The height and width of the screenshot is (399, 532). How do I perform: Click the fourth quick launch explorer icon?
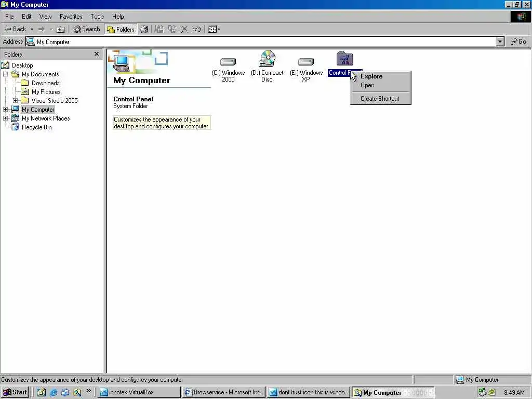[x=77, y=393]
